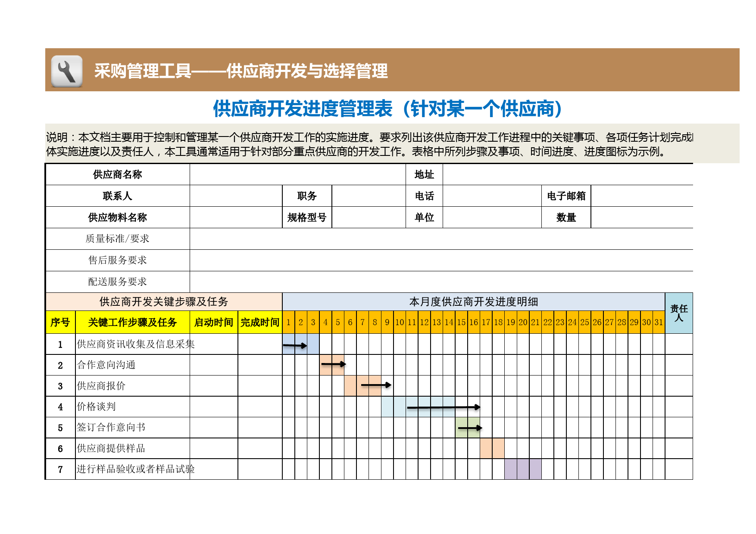Click the 供应商开发关键步骤及任务 header
Viewport: 756px width, 534px height.
(x=164, y=301)
